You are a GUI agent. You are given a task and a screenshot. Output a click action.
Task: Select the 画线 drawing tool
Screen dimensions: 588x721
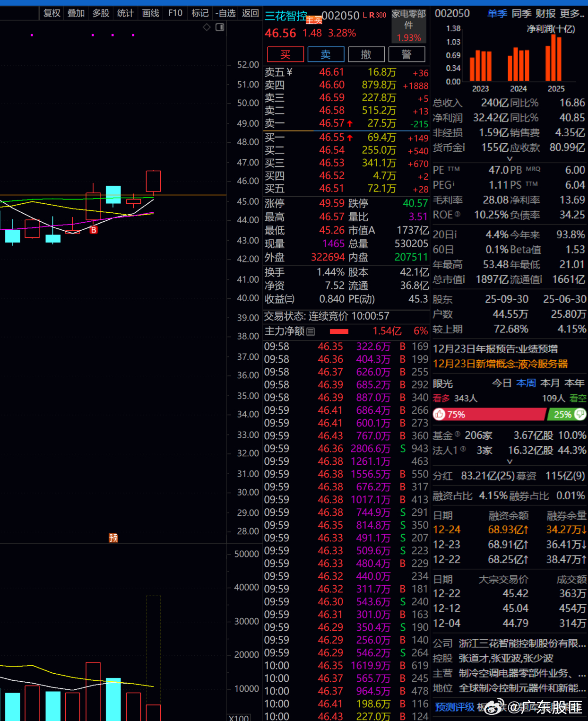point(151,13)
